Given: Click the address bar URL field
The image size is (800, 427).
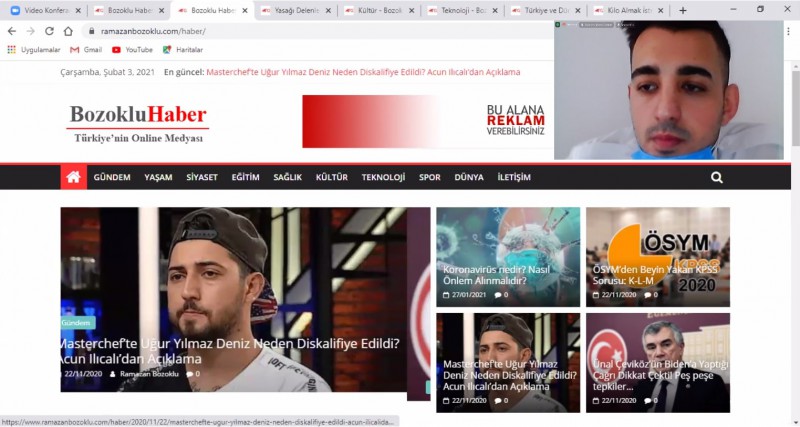Looking at the screenshot, I should tap(300, 31).
